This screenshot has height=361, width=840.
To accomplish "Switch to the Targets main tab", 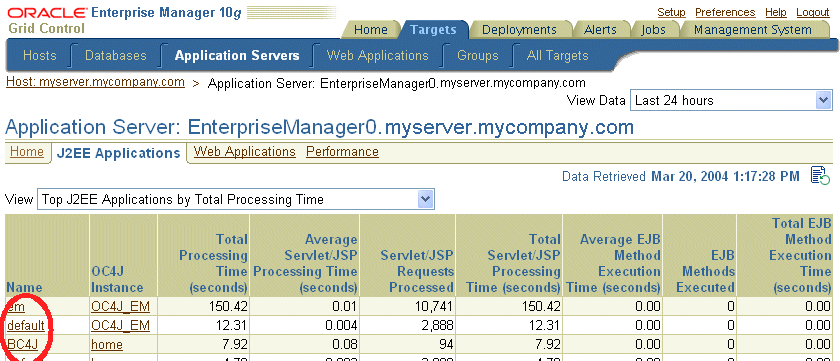I will [433, 29].
